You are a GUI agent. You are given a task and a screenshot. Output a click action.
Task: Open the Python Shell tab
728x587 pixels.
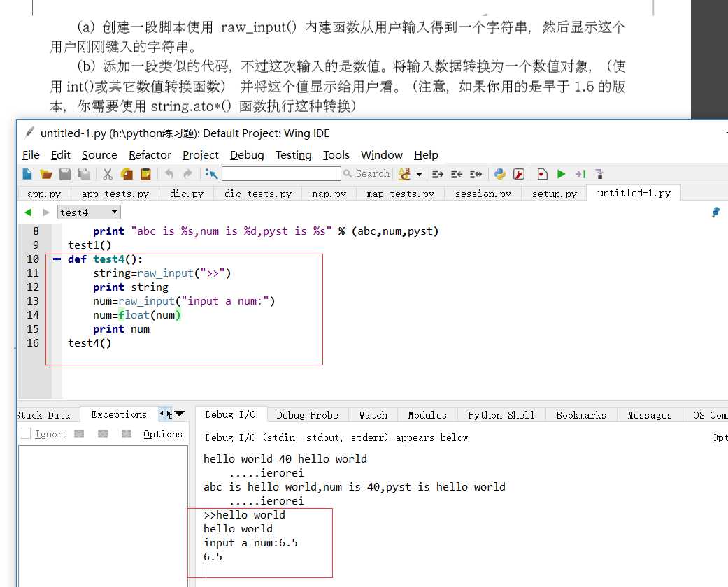(501, 415)
